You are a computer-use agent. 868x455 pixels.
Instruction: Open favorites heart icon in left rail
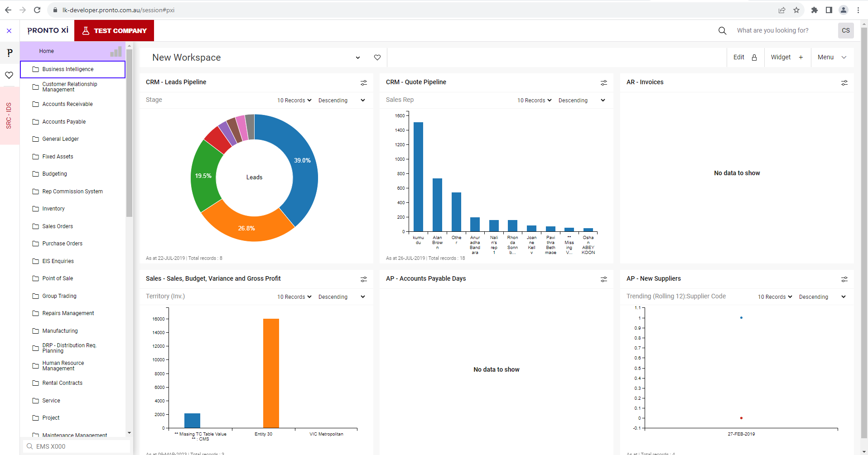[9, 75]
